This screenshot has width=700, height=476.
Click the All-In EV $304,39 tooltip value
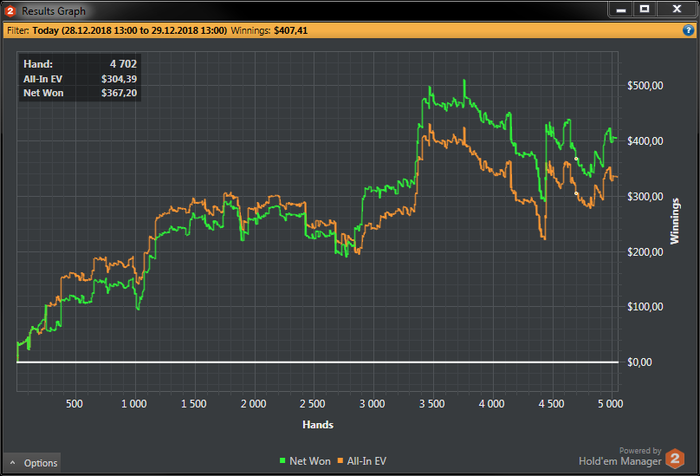(119, 79)
